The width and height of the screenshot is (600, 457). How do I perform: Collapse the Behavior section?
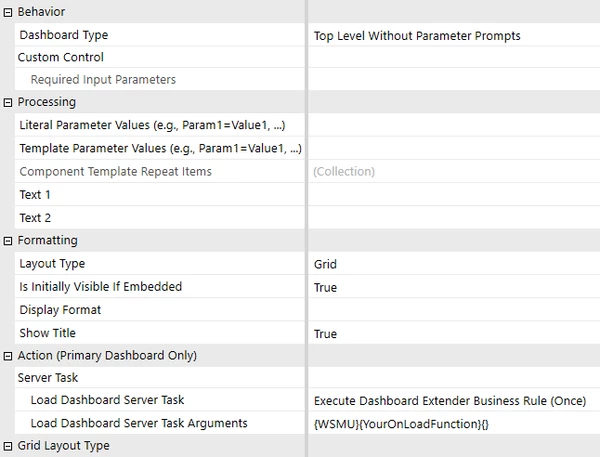click(x=8, y=13)
